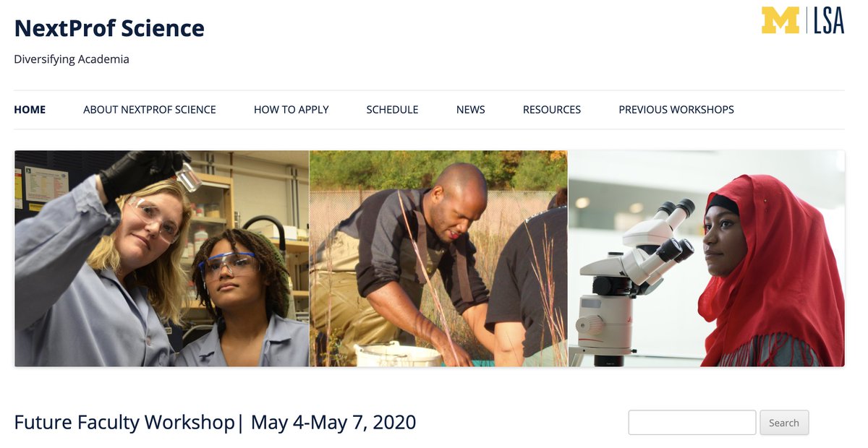Click the field researcher photo
This screenshot has width=868, height=448.
tap(439, 259)
